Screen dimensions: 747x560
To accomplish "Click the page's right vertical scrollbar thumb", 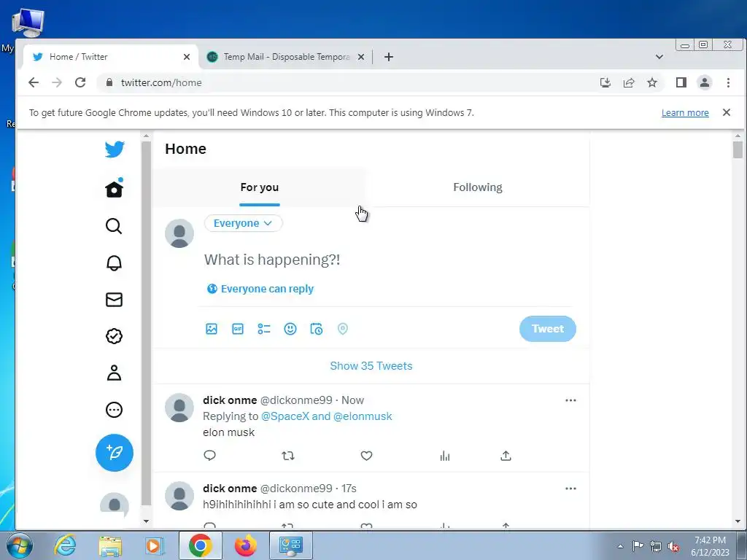I will click(x=738, y=149).
